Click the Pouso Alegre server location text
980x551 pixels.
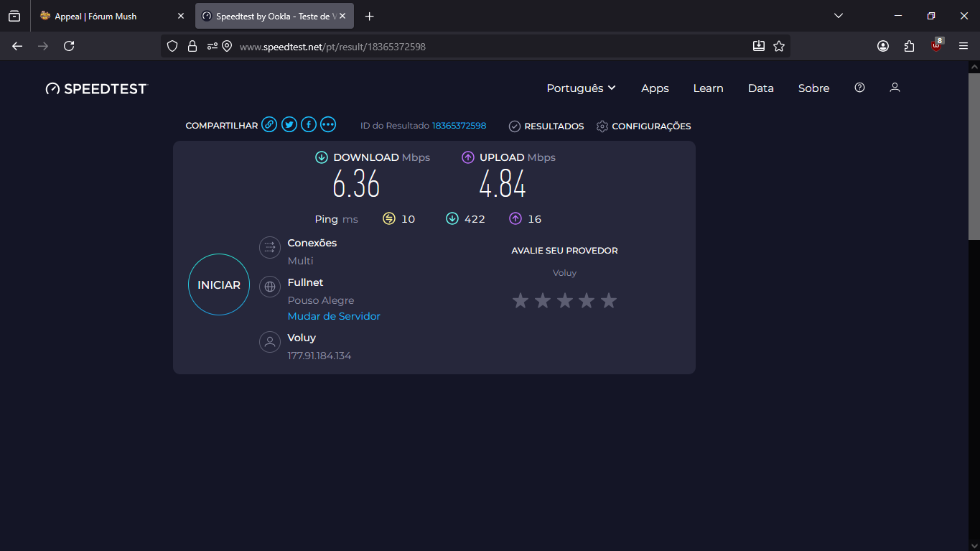tap(321, 300)
